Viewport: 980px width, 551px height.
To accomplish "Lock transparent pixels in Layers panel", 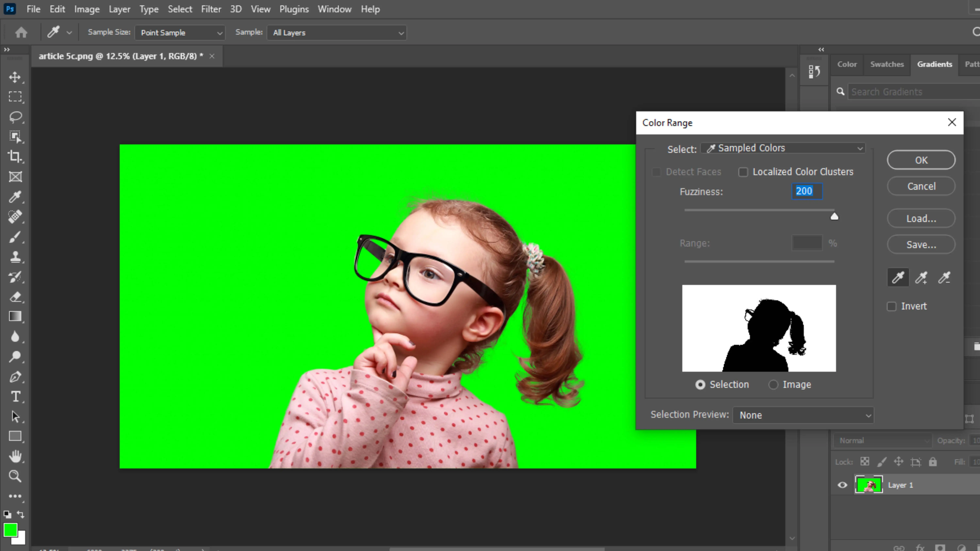I will click(x=865, y=462).
